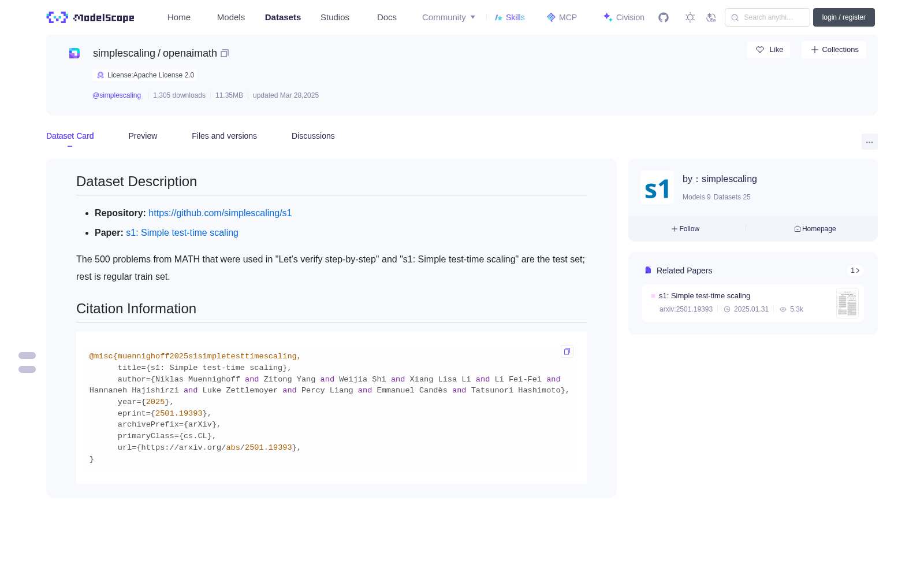
Task: Add dataset to Collections
Action: pos(834,50)
